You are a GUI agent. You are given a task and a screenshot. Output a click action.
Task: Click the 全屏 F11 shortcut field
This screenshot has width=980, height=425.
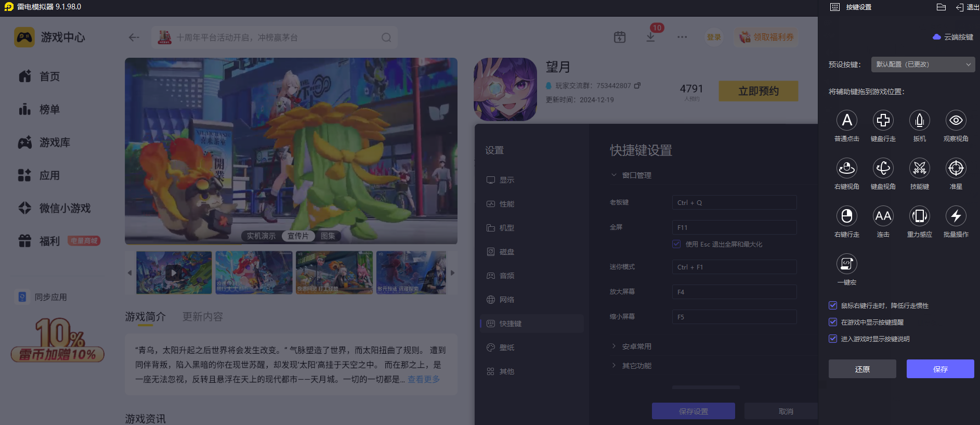(734, 227)
